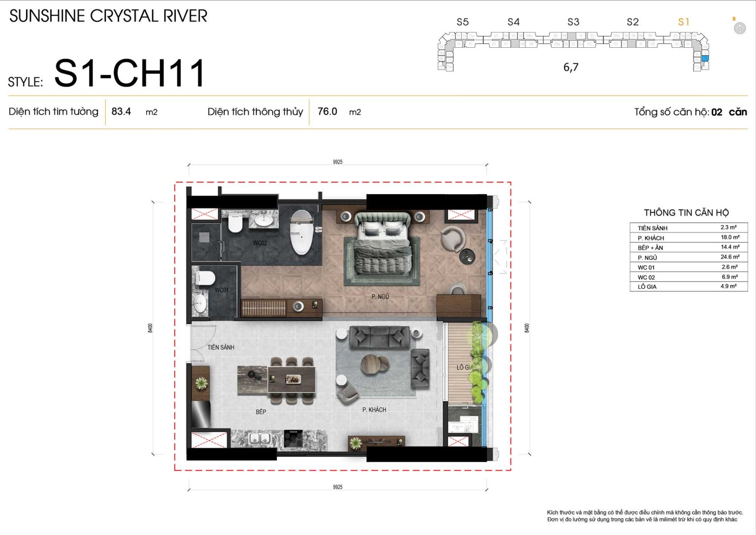Click the 'Diện tích thông thủy' label
Image resolution: width=756 pixels, height=535 pixels.
[255, 112]
